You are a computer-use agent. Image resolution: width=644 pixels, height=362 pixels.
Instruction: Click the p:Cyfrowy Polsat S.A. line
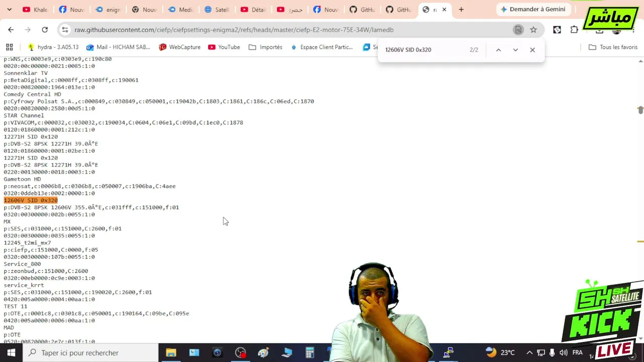[158, 101]
